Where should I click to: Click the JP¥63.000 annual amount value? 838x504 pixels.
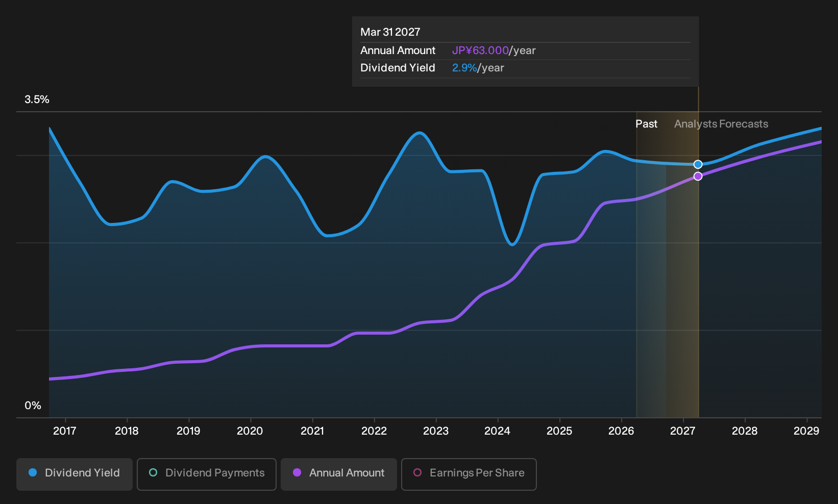click(x=480, y=51)
